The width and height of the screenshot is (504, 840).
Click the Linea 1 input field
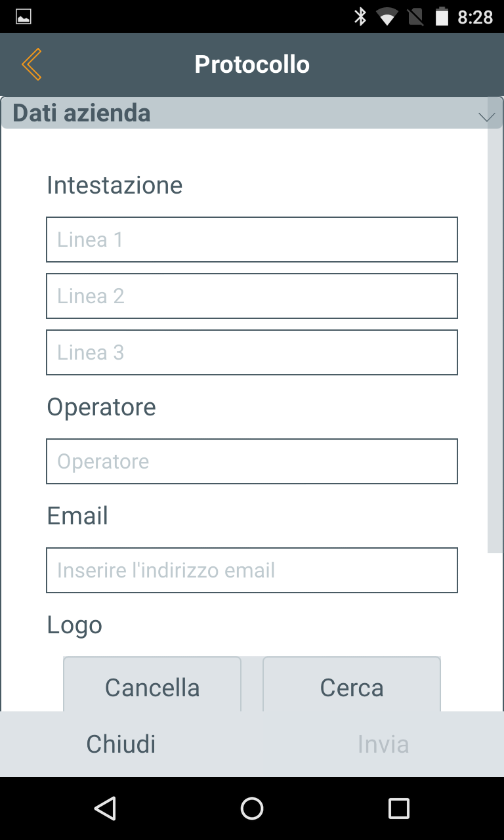252,240
